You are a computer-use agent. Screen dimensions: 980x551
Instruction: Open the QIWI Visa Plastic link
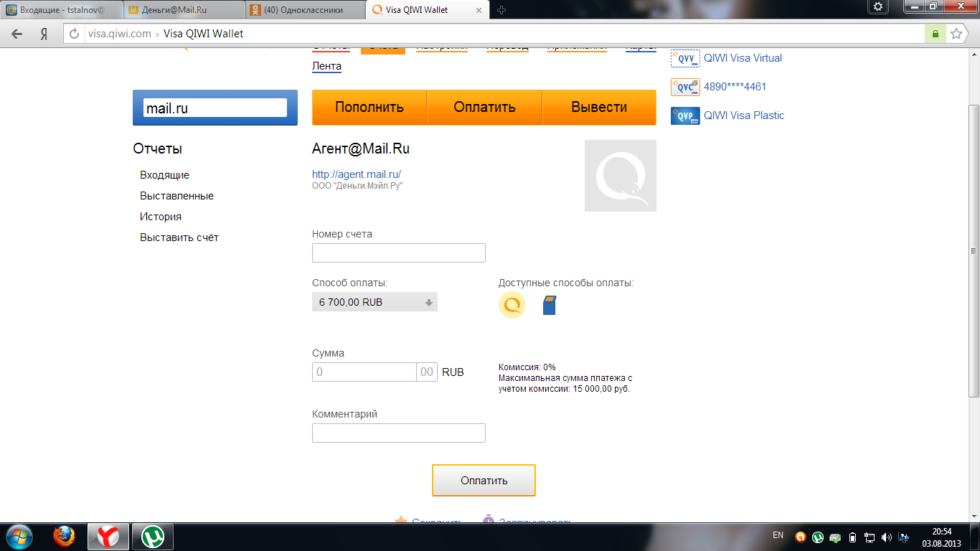click(744, 116)
